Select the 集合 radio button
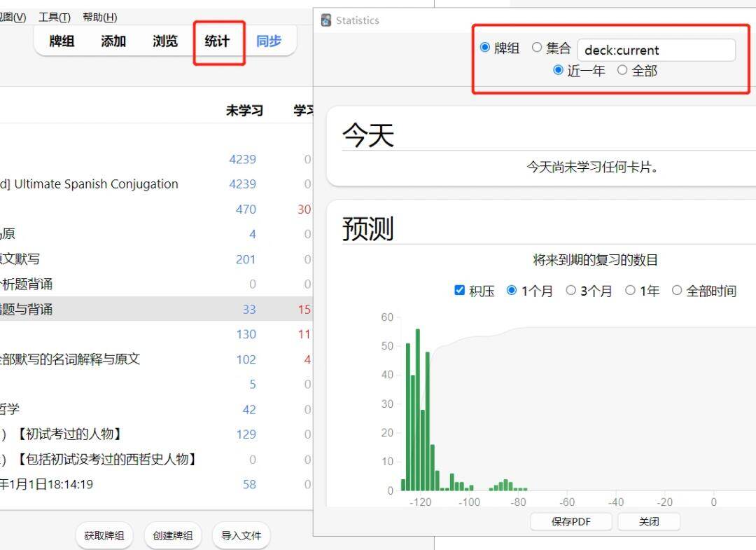The height and width of the screenshot is (550, 756). coord(537,47)
